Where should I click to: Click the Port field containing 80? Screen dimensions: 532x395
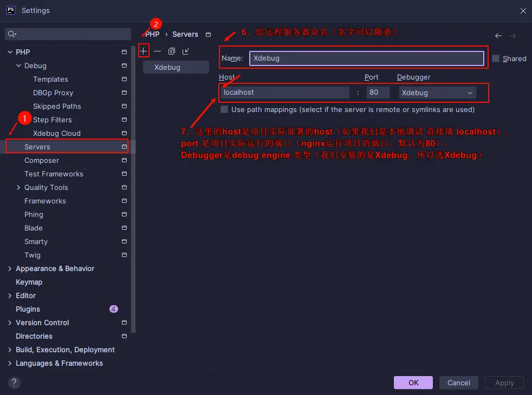tap(378, 93)
